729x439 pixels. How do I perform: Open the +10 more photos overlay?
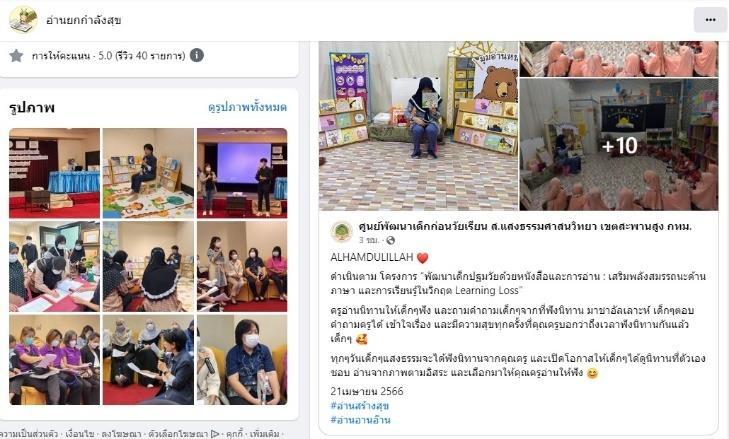point(619,145)
